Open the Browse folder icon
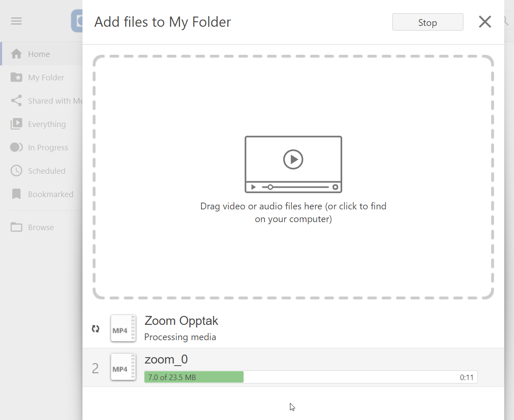Image resolution: width=514 pixels, height=420 pixels. click(17, 227)
